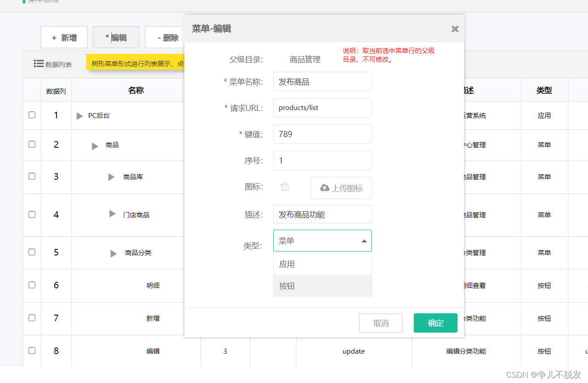The height and width of the screenshot is (383, 588).
Task: Click the 门店商品 name text
Action: click(136, 215)
